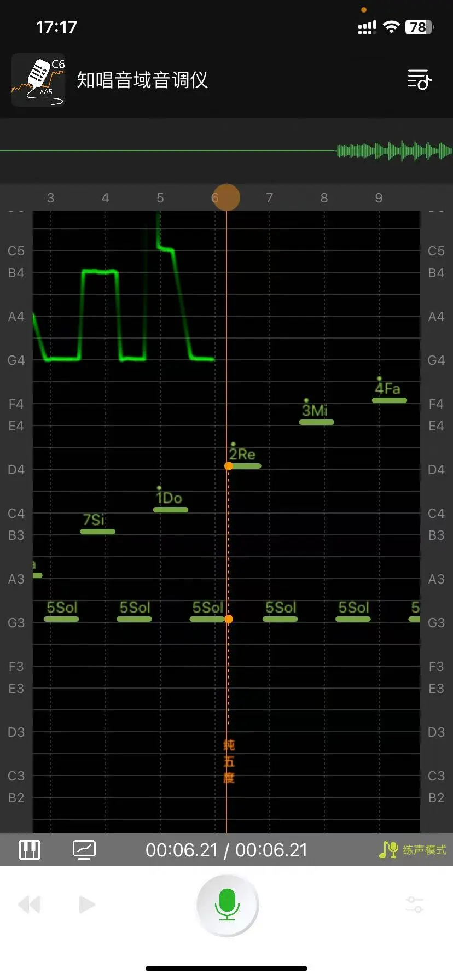Open the playlist icon at top right

pos(420,80)
